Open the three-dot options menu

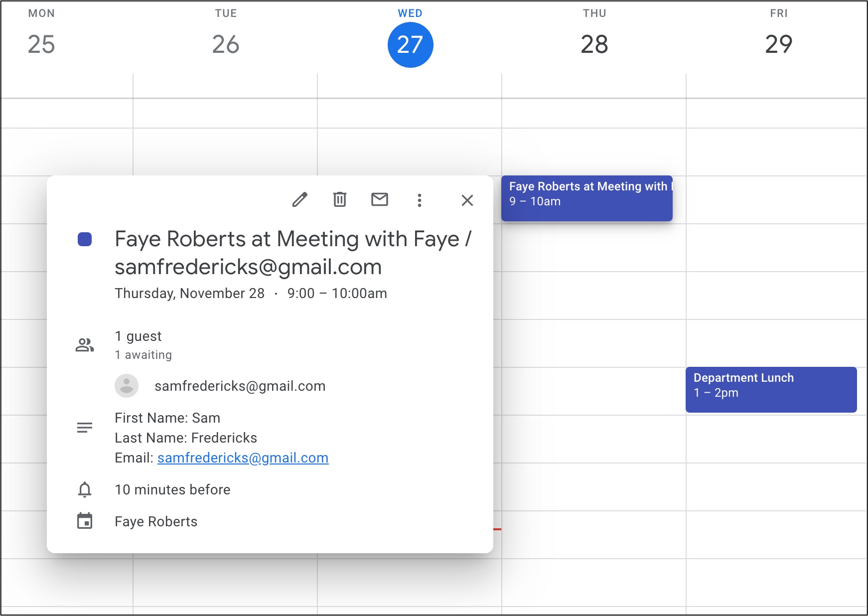point(420,200)
